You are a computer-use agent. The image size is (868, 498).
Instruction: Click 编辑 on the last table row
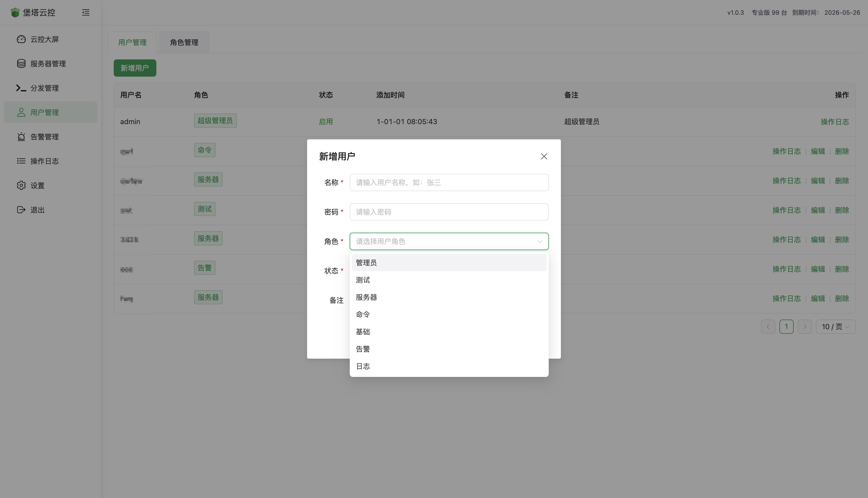(817, 298)
